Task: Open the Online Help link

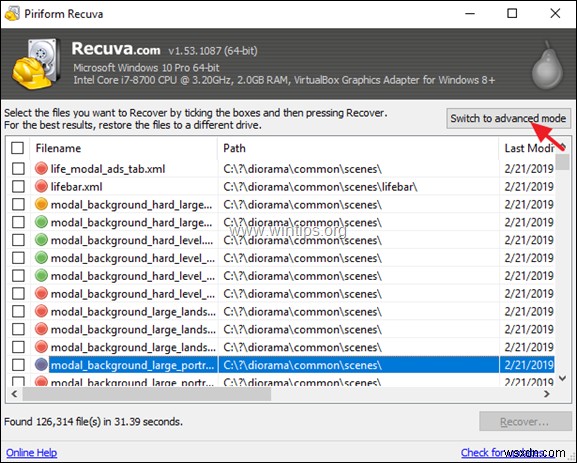Action: point(31,452)
